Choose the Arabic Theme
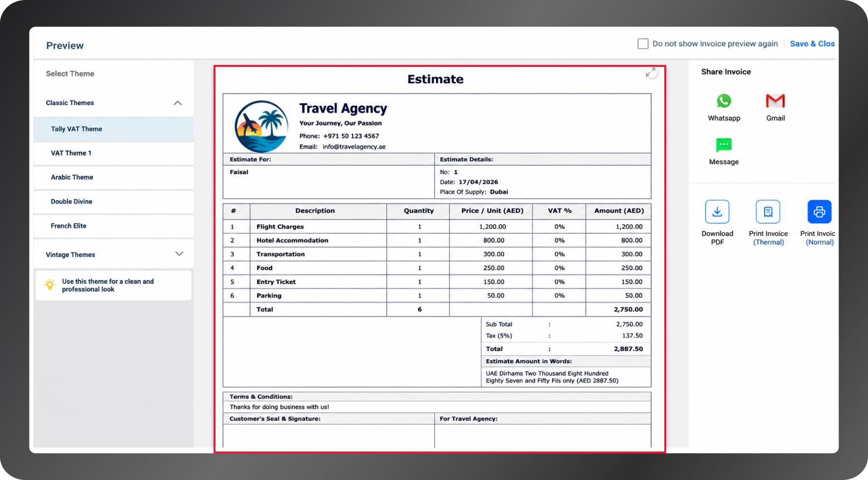The image size is (868, 480). pyautogui.click(x=114, y=177)
